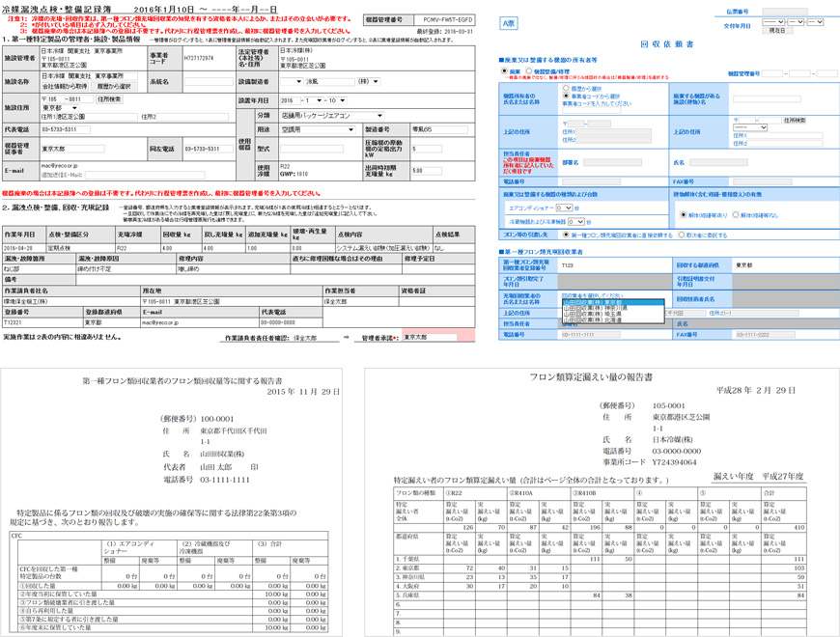840x637 pixels.
Task: Open the 交付年月日 year dropdown
Action: coord(773,22)
